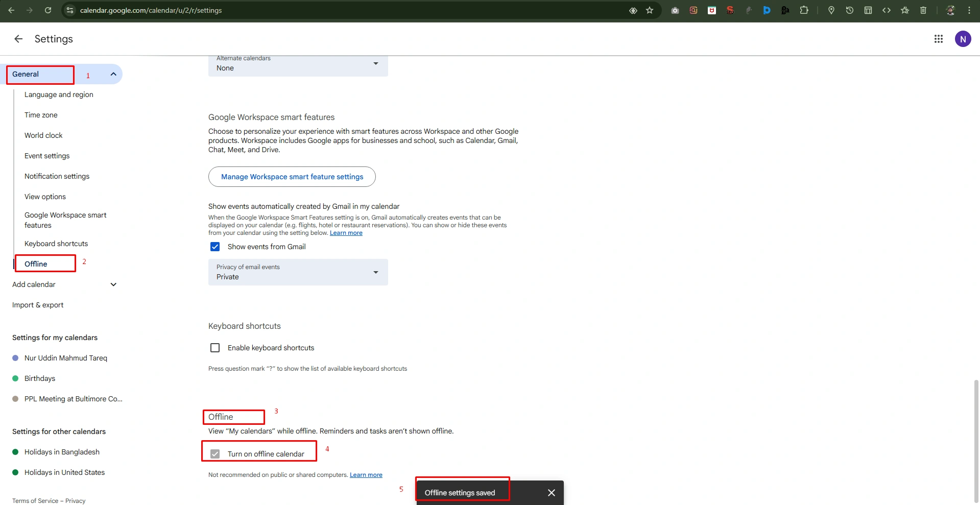This screenshot has height=505, width=980.
Task: Open Holidays in Bangladesh calendar settings
Action: coord(62,452)
